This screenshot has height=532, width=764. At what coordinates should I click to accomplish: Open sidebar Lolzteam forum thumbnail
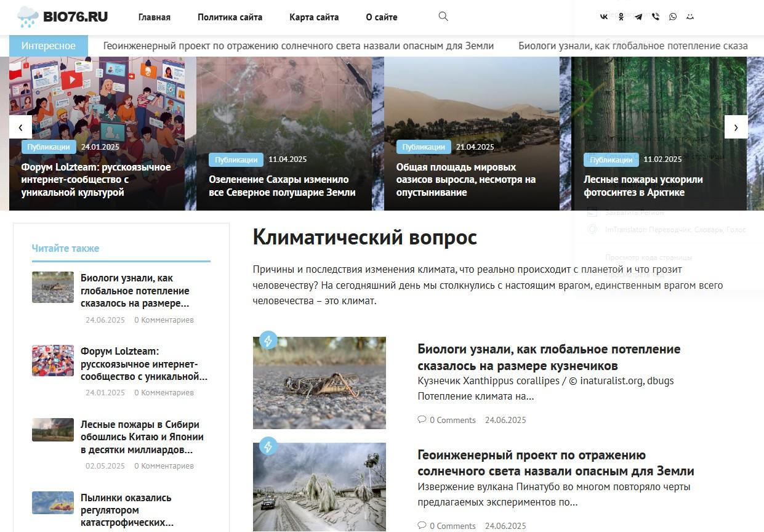[53, 360]
